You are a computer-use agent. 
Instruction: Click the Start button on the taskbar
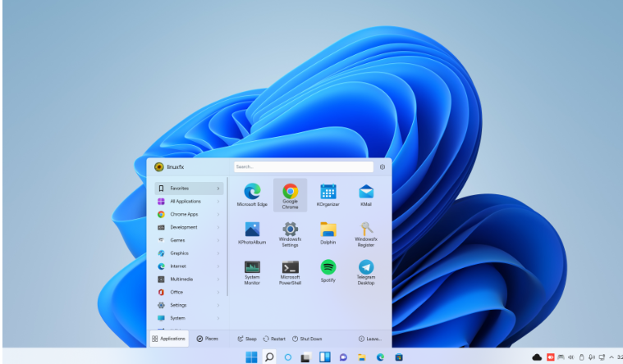coord(251,357)
